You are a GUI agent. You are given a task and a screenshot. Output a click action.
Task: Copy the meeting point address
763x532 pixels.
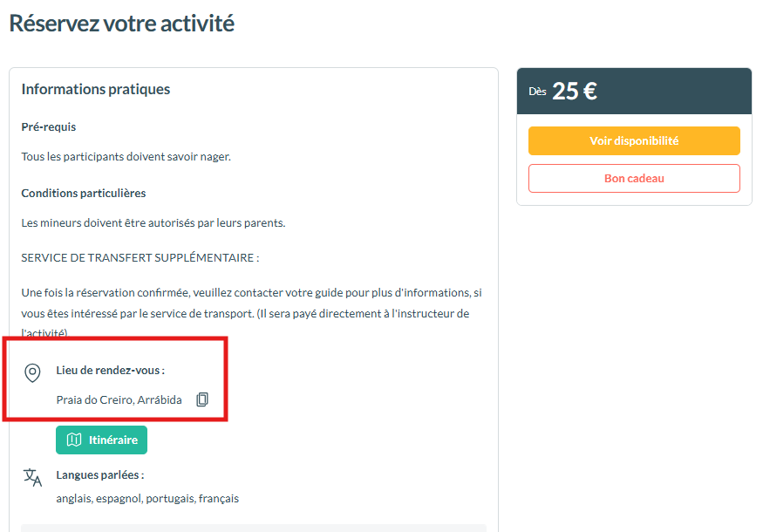point(202,399)
